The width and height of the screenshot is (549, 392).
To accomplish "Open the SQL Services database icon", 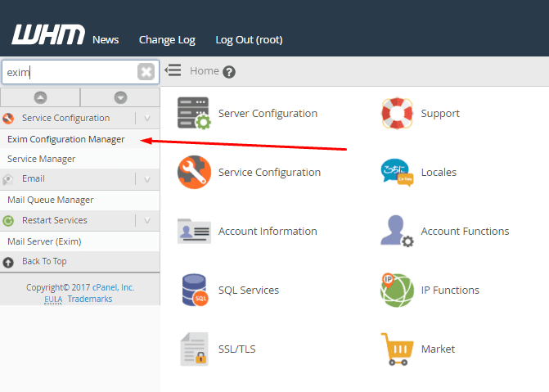I will pos(195,290).
